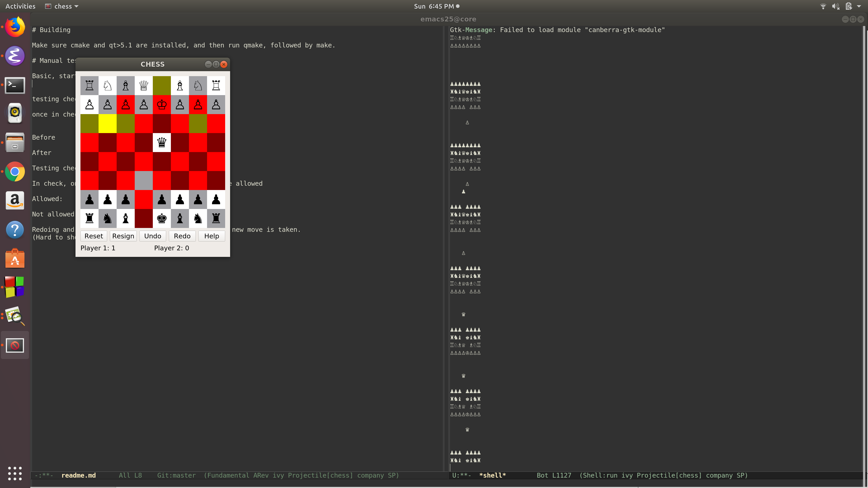Click the black queen on the board
The height and width of the screenshot is (488, 868).
point(162,143)
